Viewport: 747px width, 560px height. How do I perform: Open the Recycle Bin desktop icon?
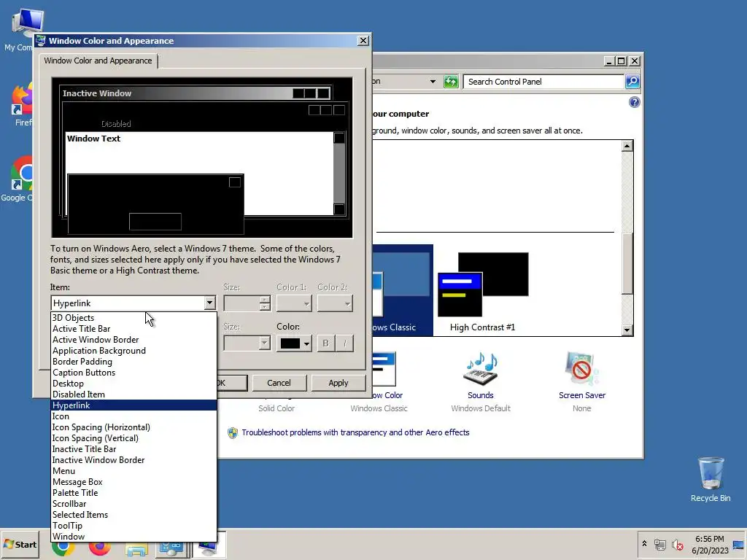(711, 479)
